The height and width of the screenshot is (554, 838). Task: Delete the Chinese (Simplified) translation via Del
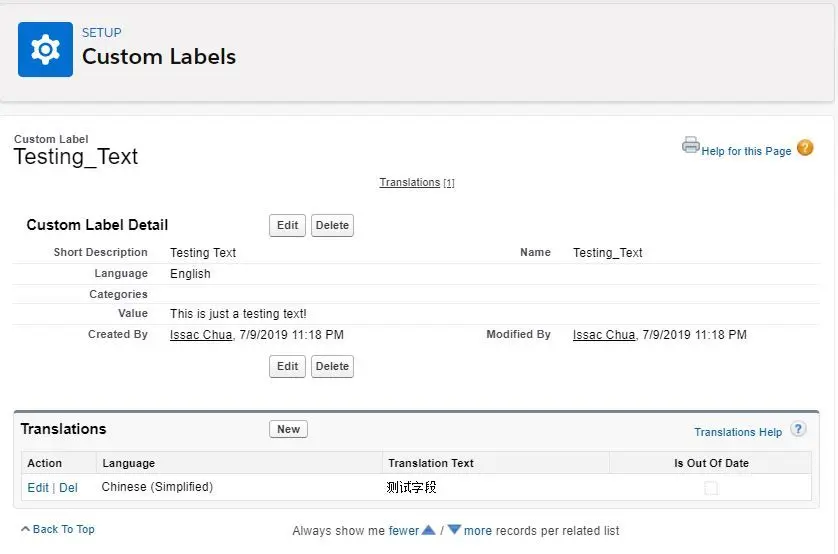click(68, 488)
